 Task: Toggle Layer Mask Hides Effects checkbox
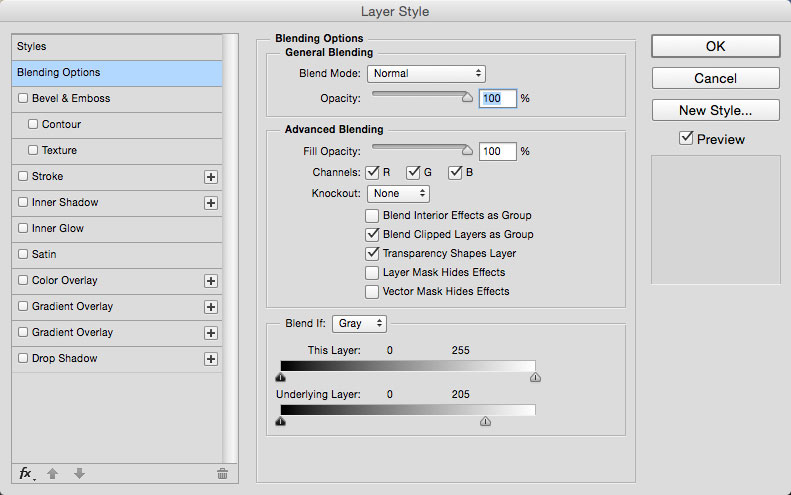click(372, 272)
